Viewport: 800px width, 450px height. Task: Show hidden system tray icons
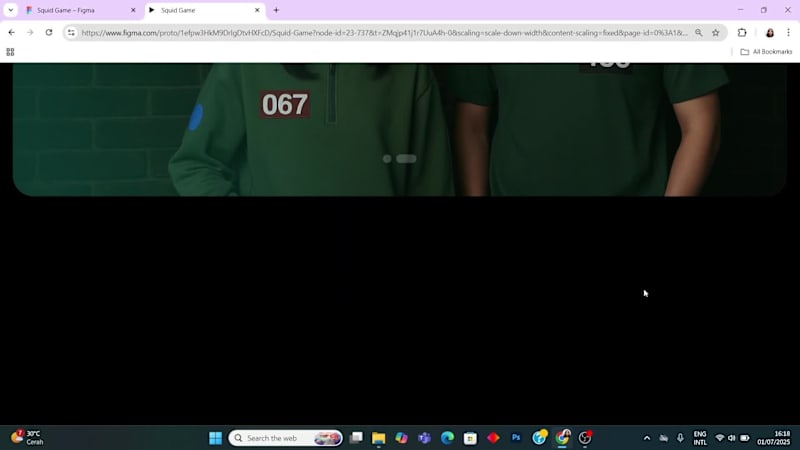pos(647,438)
